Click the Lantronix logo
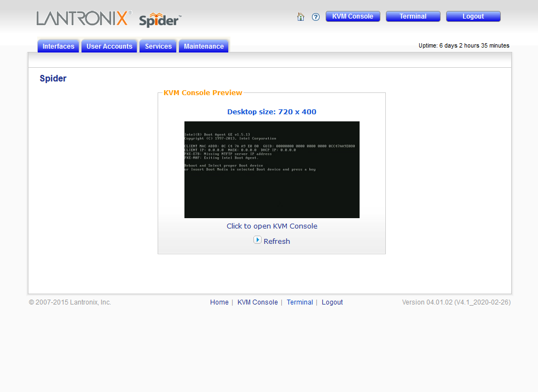The width and height of the screenshot is (538, 392). coord(84,18)
